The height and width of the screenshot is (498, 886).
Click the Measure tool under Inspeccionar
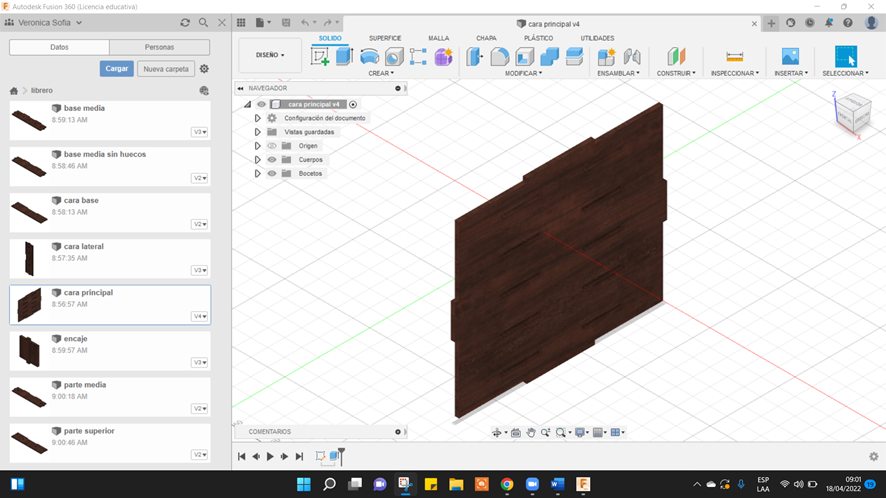click(734, 57)
